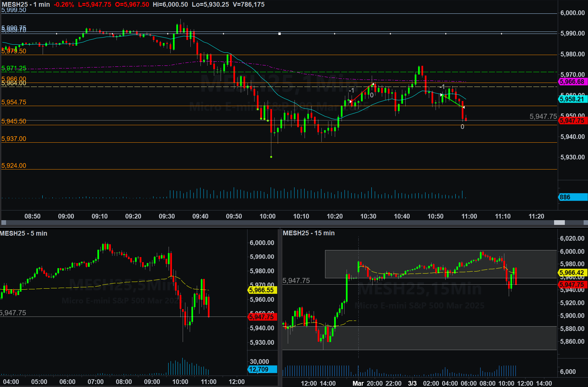Click the yellow 5,966.42 marker on 15 min chart
Image resolution: width=588 pixels, height=387 pixels.
point(573,273)
